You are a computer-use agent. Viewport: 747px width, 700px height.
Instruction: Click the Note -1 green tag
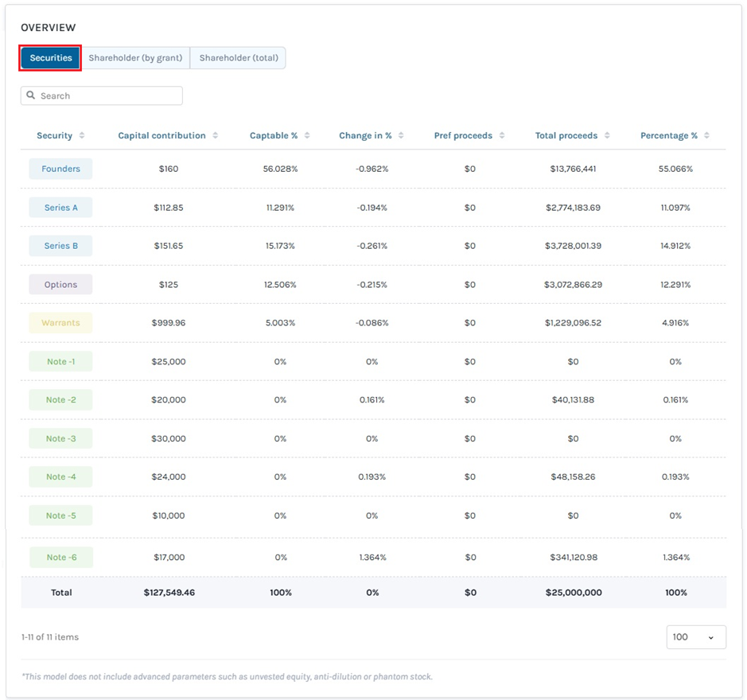[60, 362]
